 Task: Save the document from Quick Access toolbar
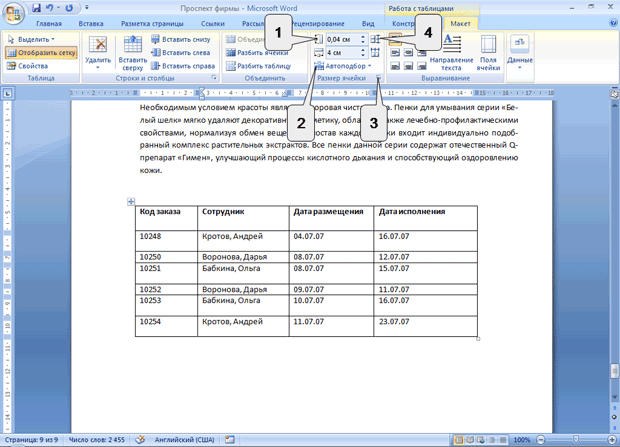[36, 8]
